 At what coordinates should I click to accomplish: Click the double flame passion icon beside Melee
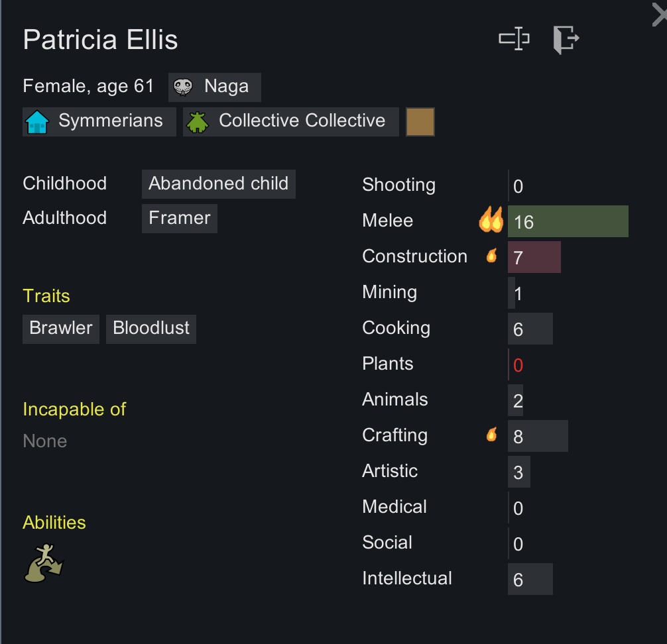(491, 220)
